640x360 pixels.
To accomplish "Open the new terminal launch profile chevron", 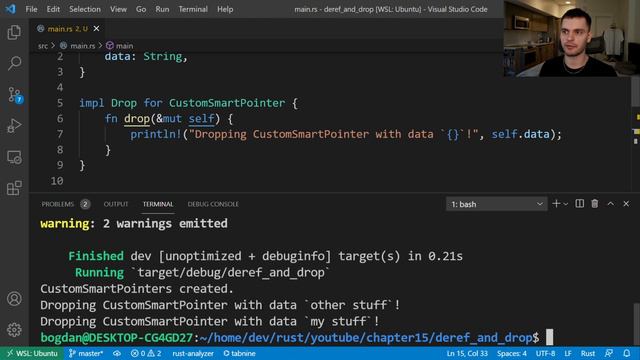I will pyautogui.click(x=566, y=204).
